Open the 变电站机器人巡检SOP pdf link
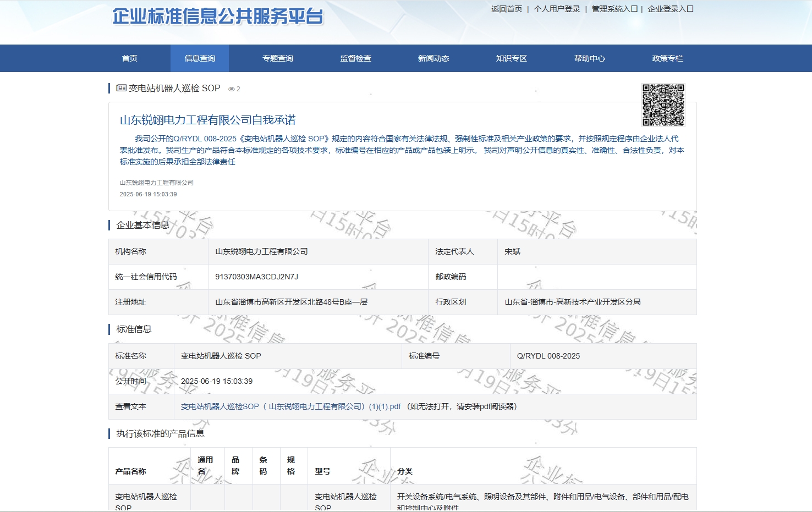The height and width of the screenshot is (512, 812). [291, 406]
